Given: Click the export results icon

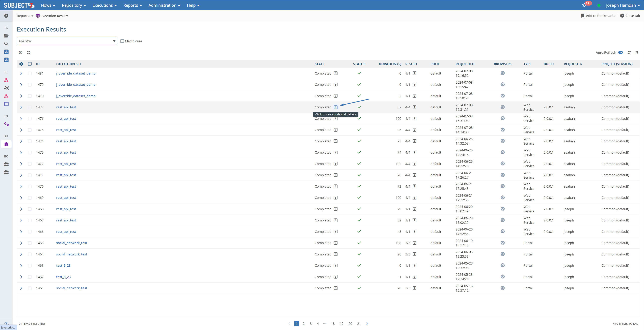Looking at the screenshot, I should 636,52.
